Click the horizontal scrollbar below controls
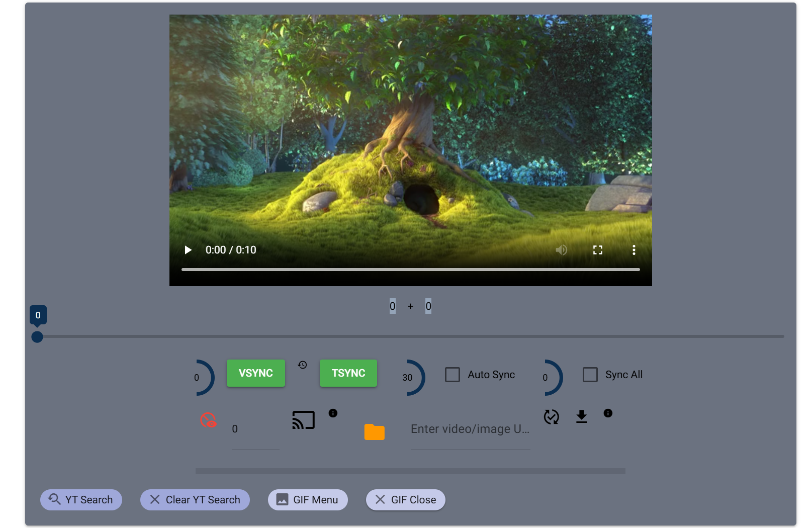This screenshot has height=528, width=812. [x=410, y=471]
